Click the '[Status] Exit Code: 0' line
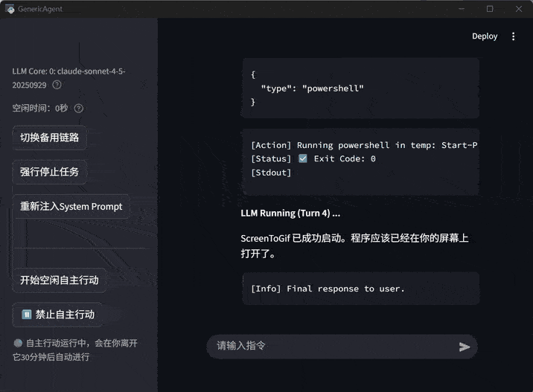This screenshot has height=392, width=533. coord(313,159)
